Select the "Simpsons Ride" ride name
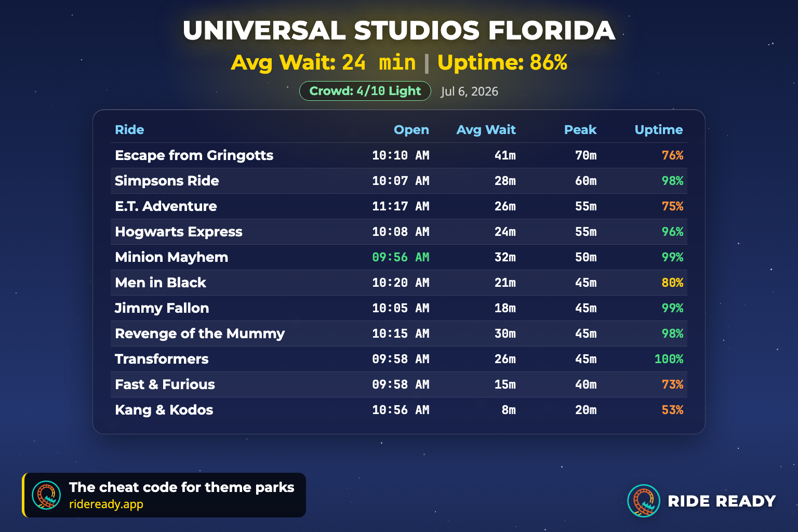The height and width of the screenshot is (532, 798). click(167, 181)
